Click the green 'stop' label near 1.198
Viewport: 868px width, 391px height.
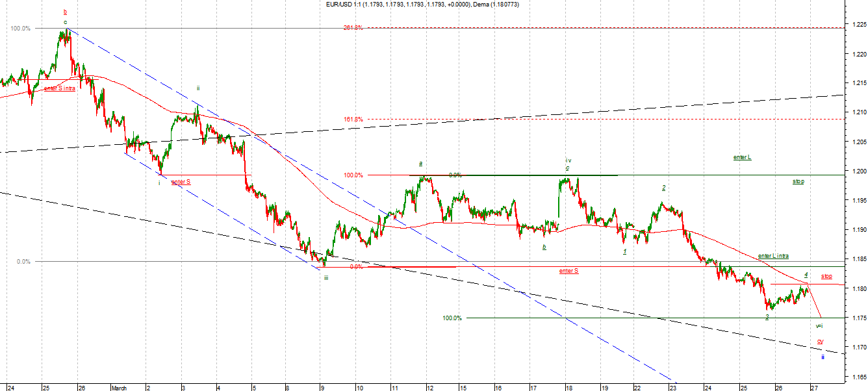click(x=798, y=181)
